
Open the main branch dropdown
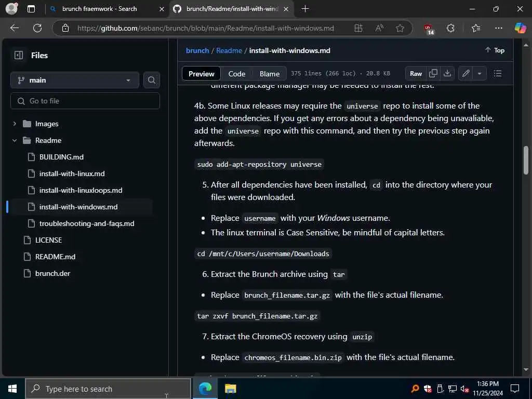75,80
